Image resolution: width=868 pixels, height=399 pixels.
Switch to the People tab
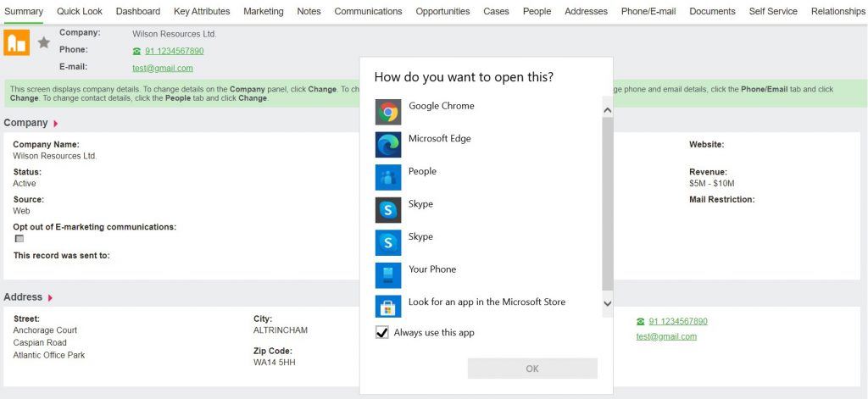[x=537, y=11]
